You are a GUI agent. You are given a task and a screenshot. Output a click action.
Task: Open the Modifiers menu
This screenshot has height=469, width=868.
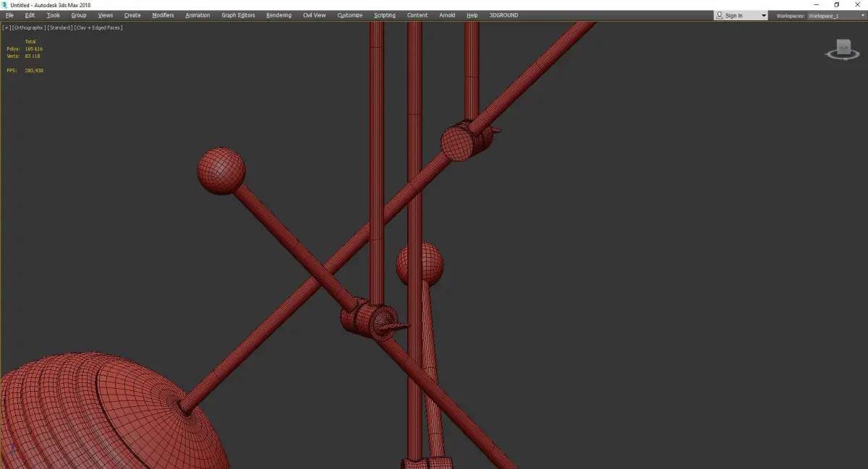163,15
